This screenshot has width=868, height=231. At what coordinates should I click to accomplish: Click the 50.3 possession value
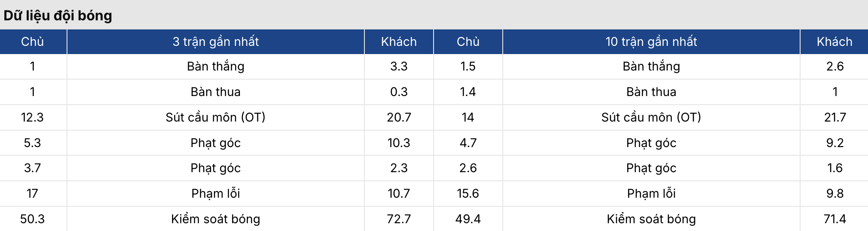point(32,219)
